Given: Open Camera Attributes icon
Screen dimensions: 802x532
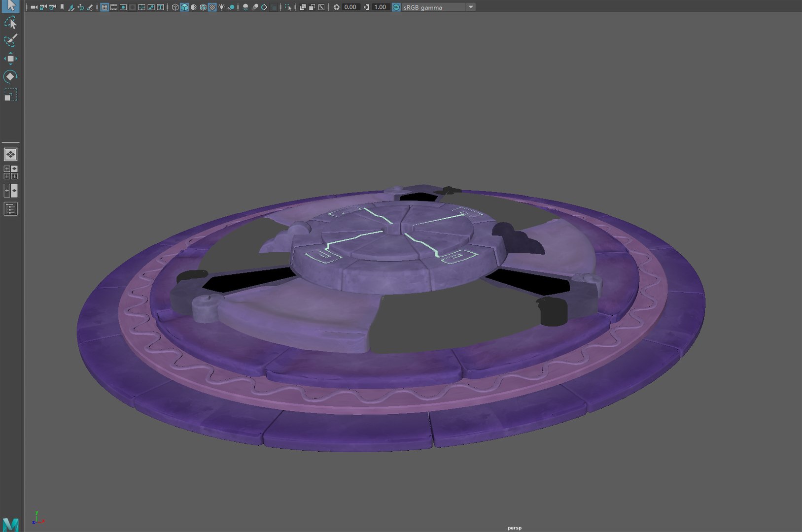Looking at the screenshot, I should pyautogui.click(x=53, y=7).
